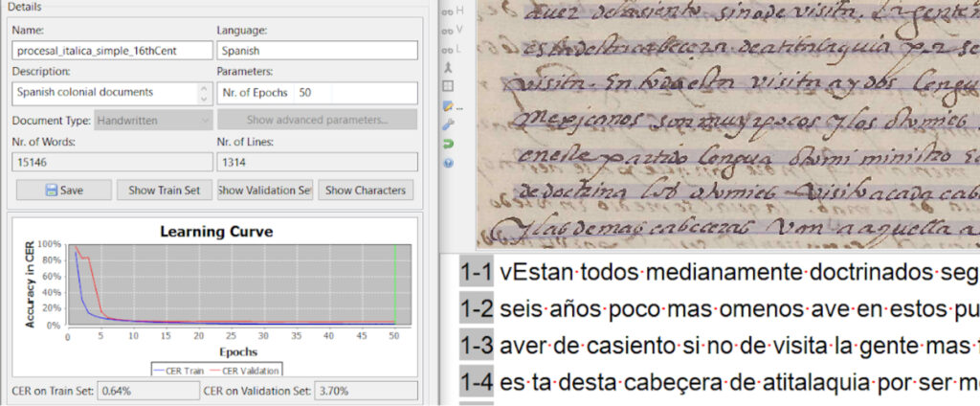The image size is (980, 406).
Task: Click the model Name input field
Action: click(111, 51)
